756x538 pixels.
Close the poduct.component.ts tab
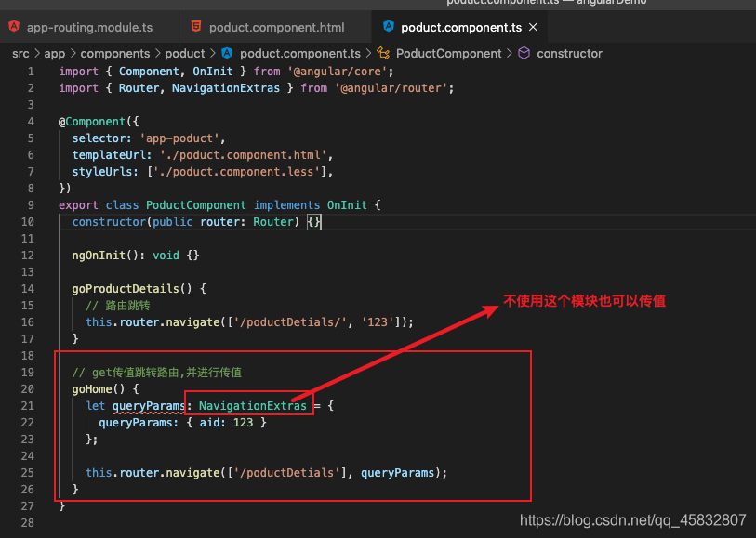coord(533,28)
